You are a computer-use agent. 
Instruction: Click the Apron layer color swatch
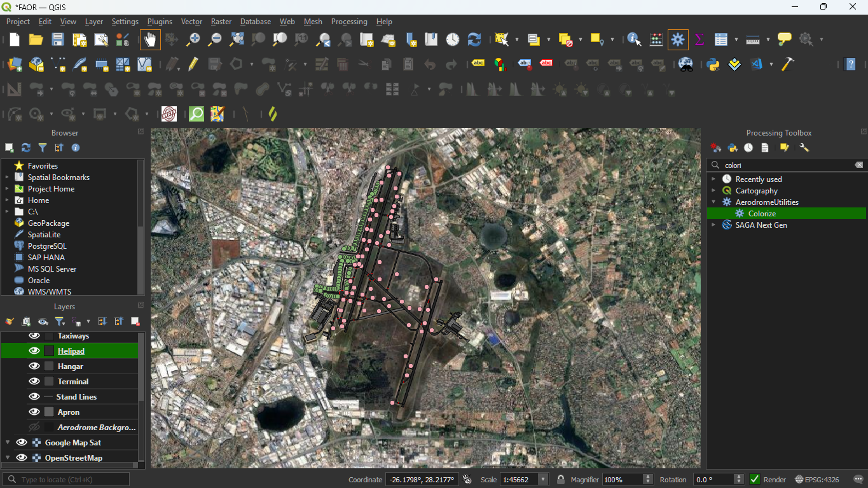[49, 412]
